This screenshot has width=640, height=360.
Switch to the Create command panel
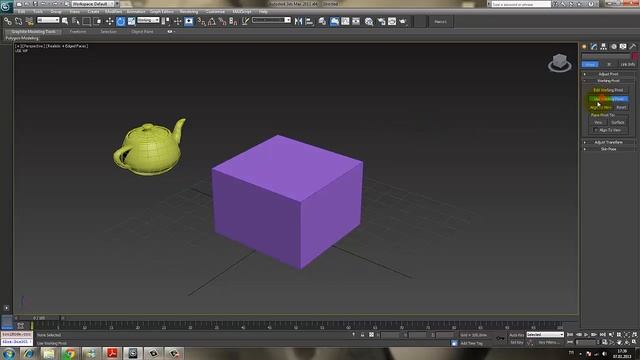pyautogui.click(x=584, y=47)
